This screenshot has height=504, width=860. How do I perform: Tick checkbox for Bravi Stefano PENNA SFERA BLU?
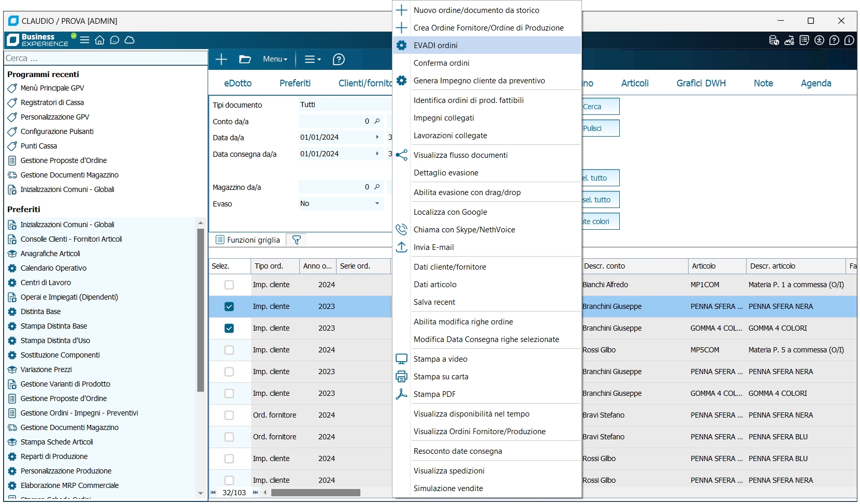(x=229, y=437)
